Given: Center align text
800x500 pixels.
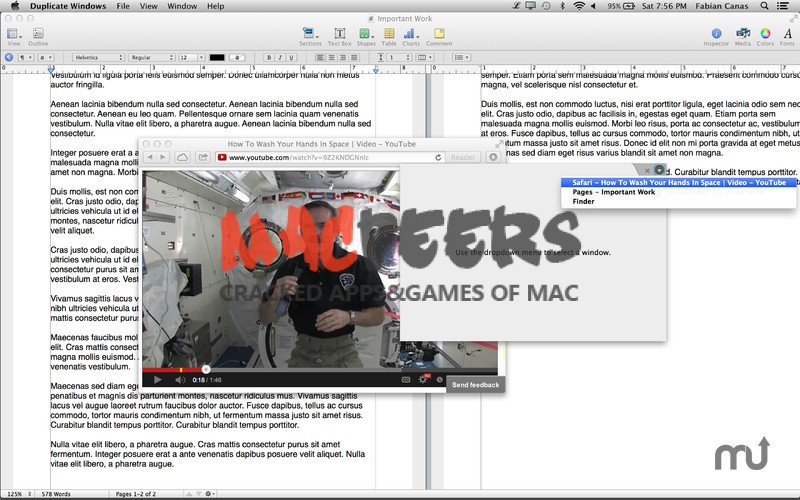Looking at the screenshot, I should [x=331, y=58].
